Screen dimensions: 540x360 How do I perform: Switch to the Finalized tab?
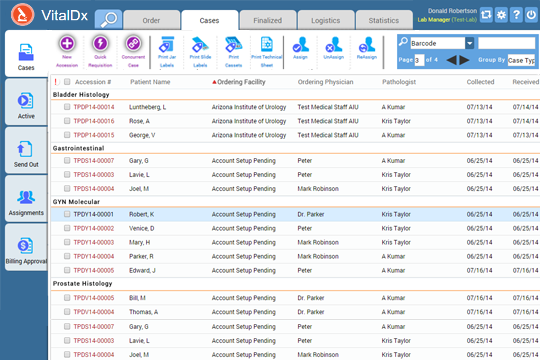tap(268, 20)
